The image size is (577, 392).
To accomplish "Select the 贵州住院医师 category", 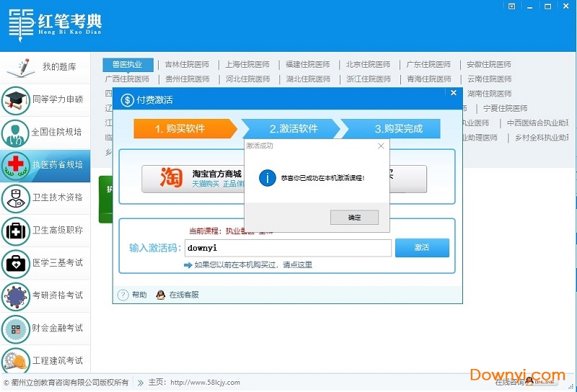I will [188, 79].
